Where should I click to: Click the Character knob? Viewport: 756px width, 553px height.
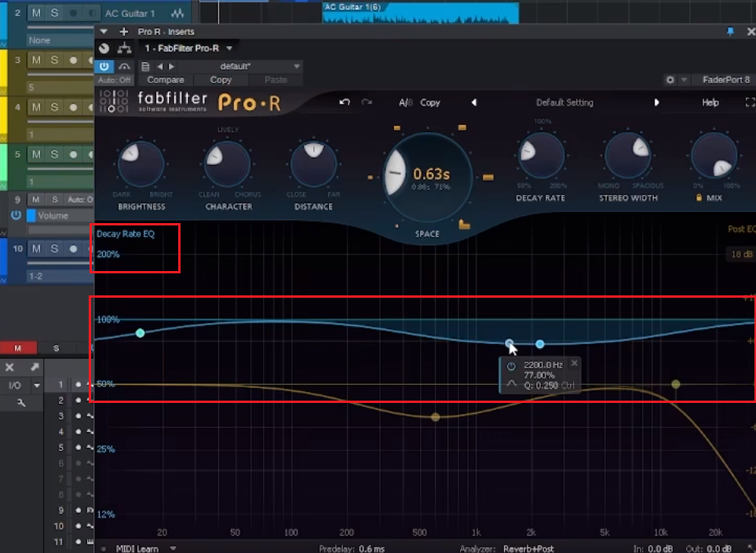[x=227, y=164]
